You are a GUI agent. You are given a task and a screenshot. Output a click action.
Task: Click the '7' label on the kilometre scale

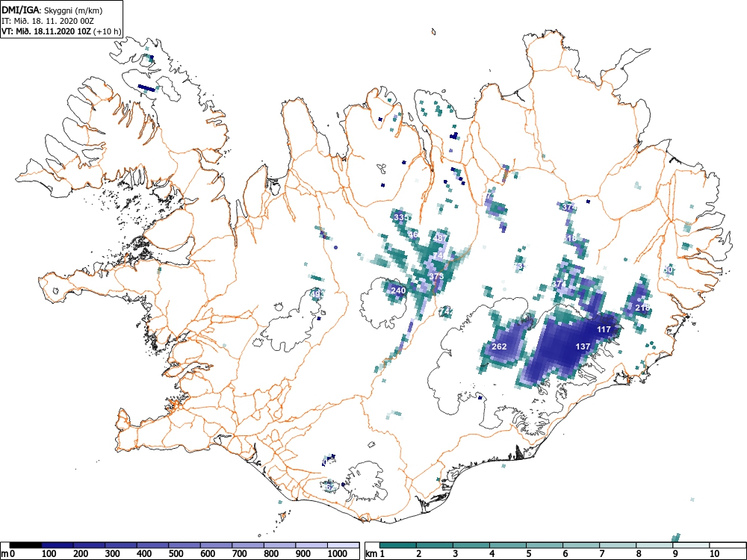tap(602, 554)
